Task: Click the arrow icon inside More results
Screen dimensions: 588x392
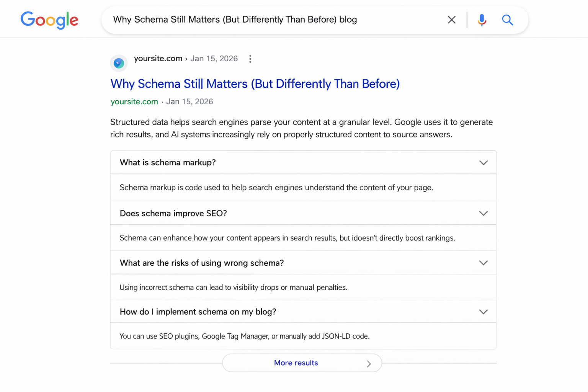Action: coord(369,363)
